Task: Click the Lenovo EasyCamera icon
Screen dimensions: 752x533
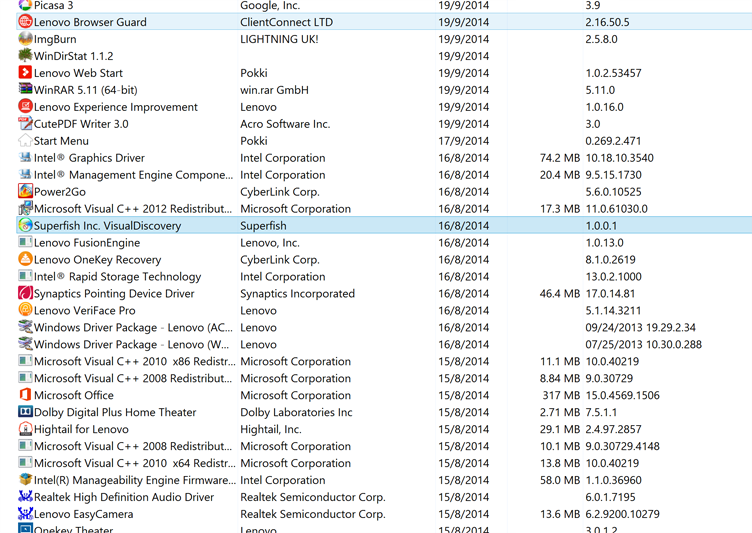Action: (25, 514)
